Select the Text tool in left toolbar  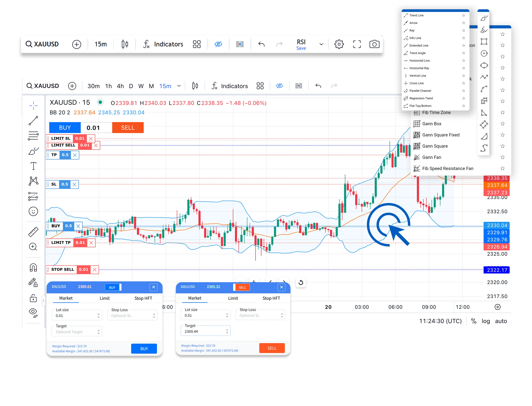(x=33, y=166)
